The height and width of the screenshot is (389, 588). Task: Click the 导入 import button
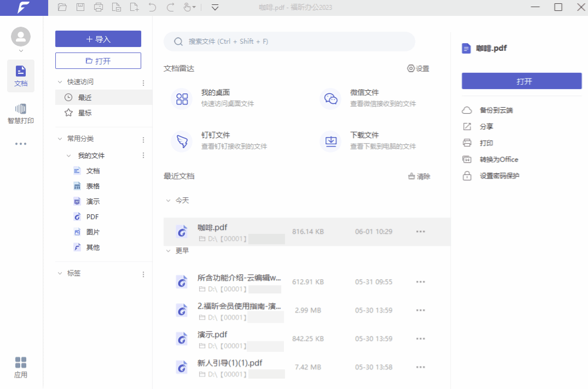[97, 39]
